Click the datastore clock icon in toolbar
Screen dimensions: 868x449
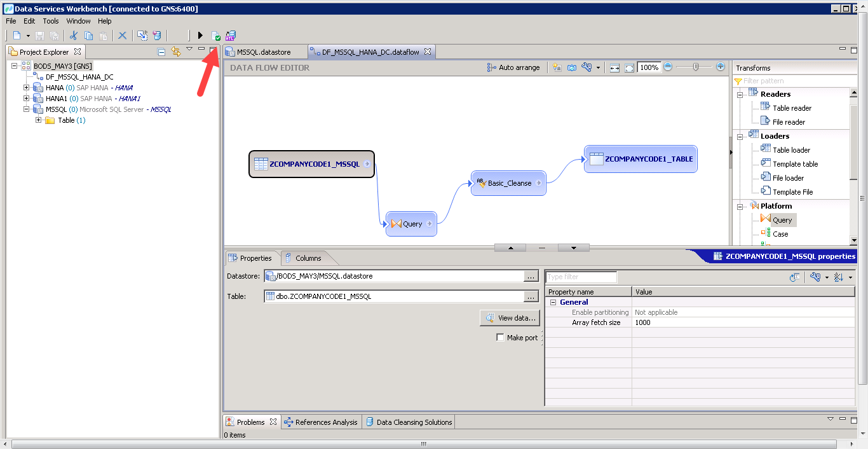[157, 36]
